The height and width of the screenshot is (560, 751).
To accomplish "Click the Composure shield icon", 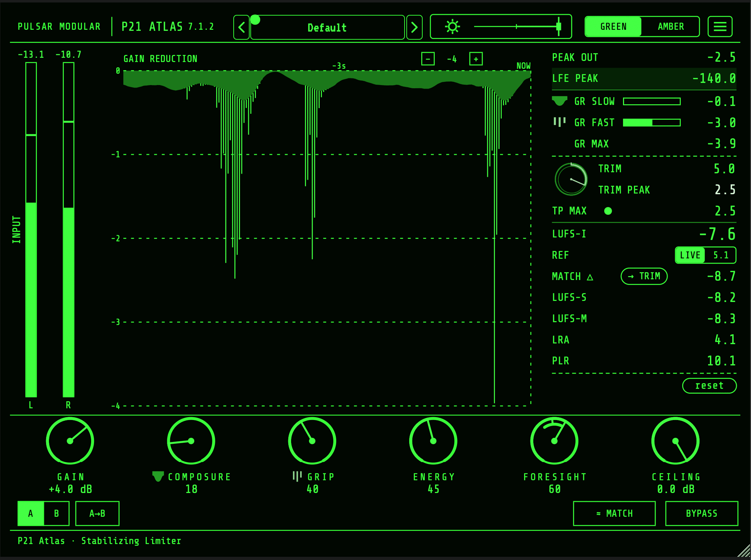I will point(158,476).
